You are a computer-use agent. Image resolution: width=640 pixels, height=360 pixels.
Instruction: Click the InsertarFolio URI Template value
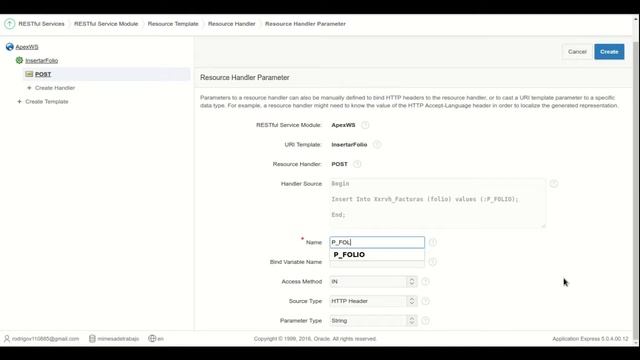pos(349,144)
